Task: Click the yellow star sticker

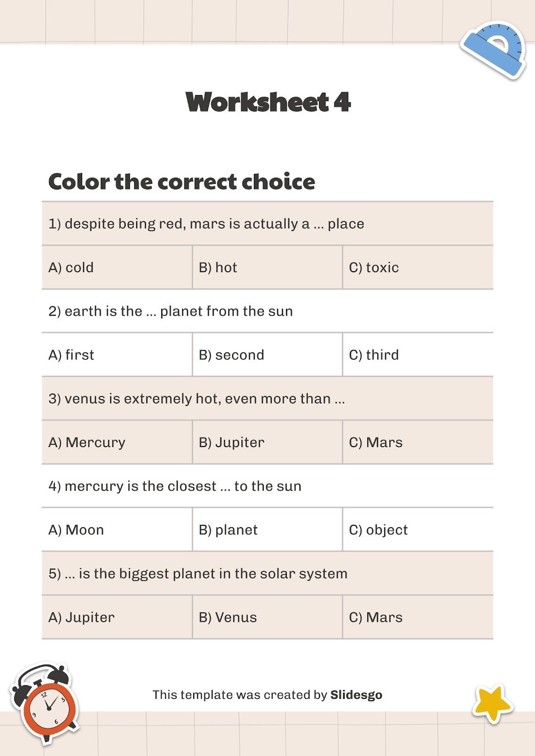Action: tap(492, 704)
